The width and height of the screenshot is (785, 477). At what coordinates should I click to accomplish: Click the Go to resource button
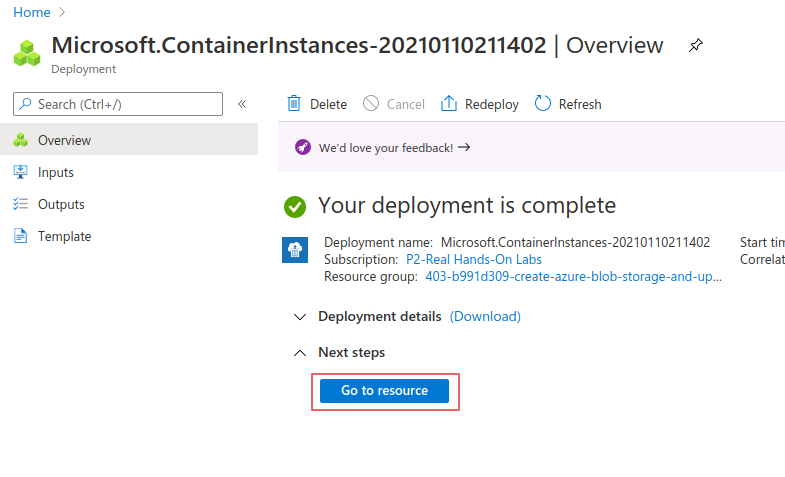pos(384,390)
